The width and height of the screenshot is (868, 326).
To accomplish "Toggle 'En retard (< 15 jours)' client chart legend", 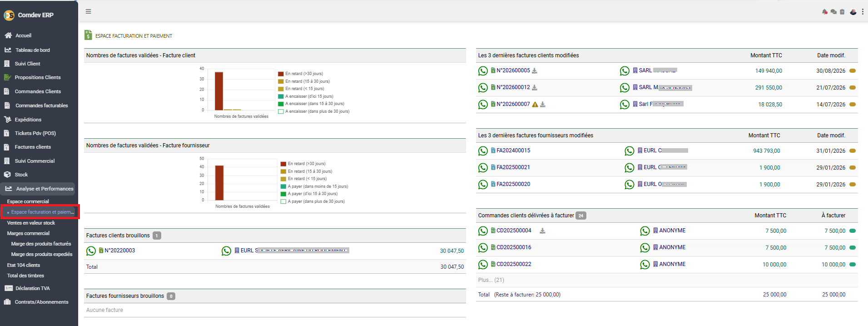I will pos(301,89).
